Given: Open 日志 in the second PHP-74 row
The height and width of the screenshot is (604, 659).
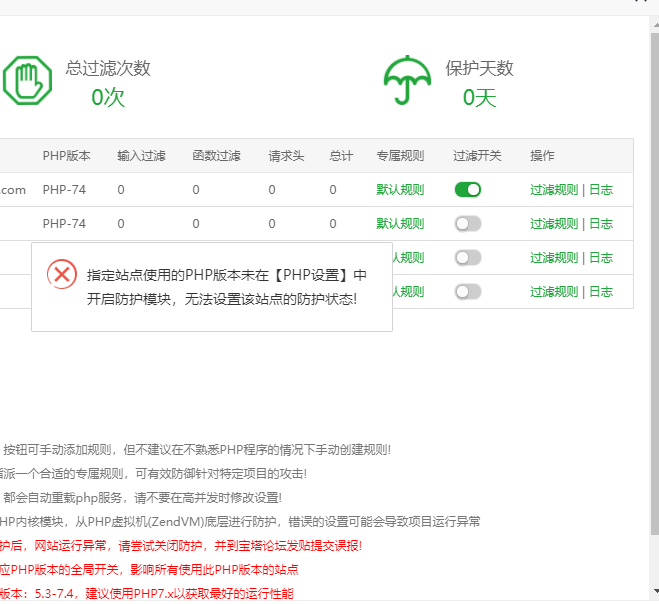Looking at the screenshot, I should coord(601,224).
